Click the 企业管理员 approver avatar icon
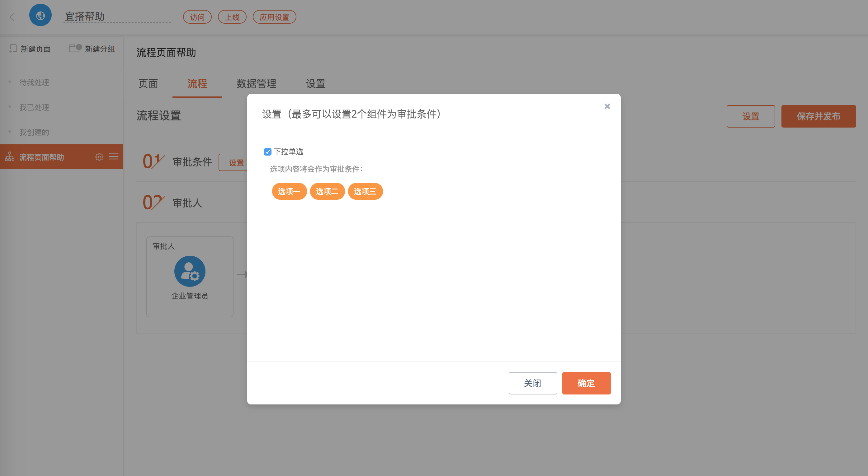 click(190, 271)
